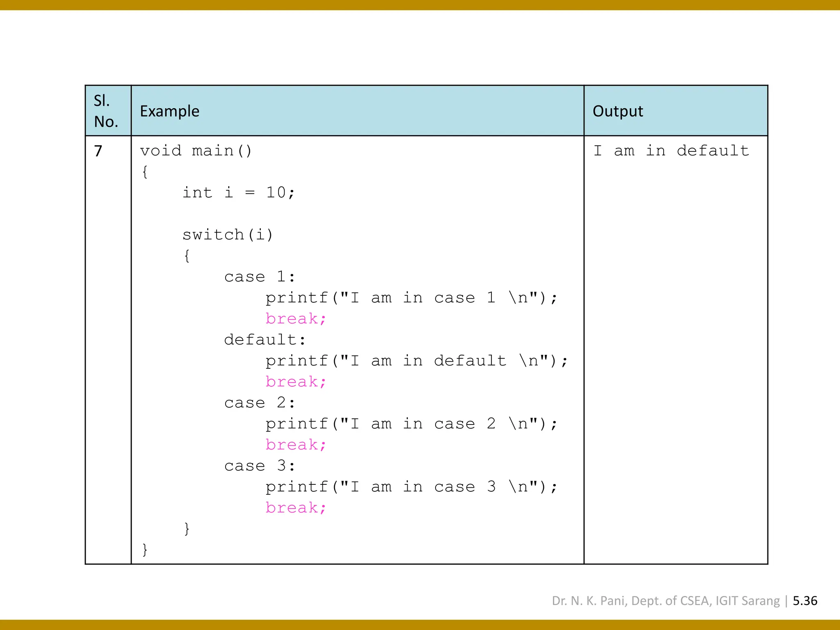
Task: Click the 'case 1:' label
Action: coord(260,277)
